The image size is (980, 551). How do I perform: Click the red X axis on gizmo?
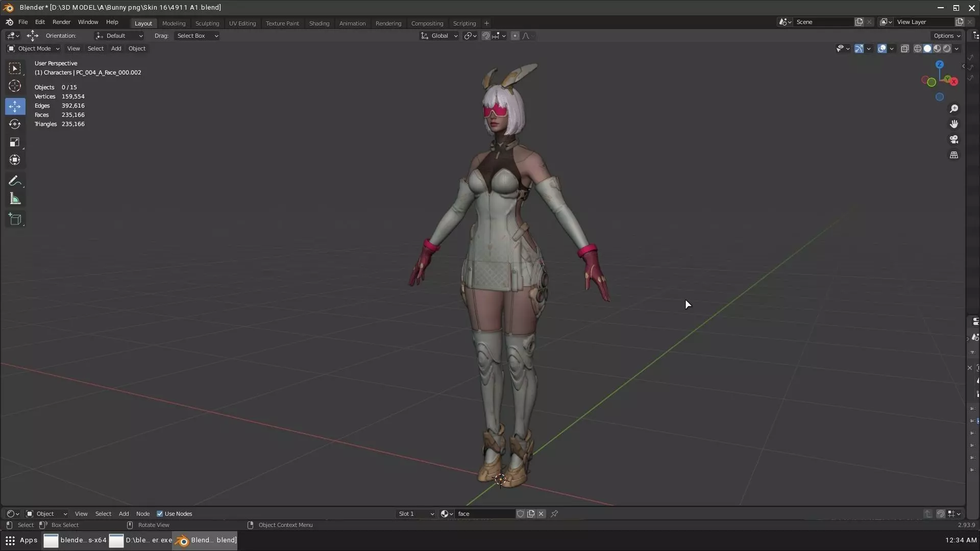click(953, 81)
